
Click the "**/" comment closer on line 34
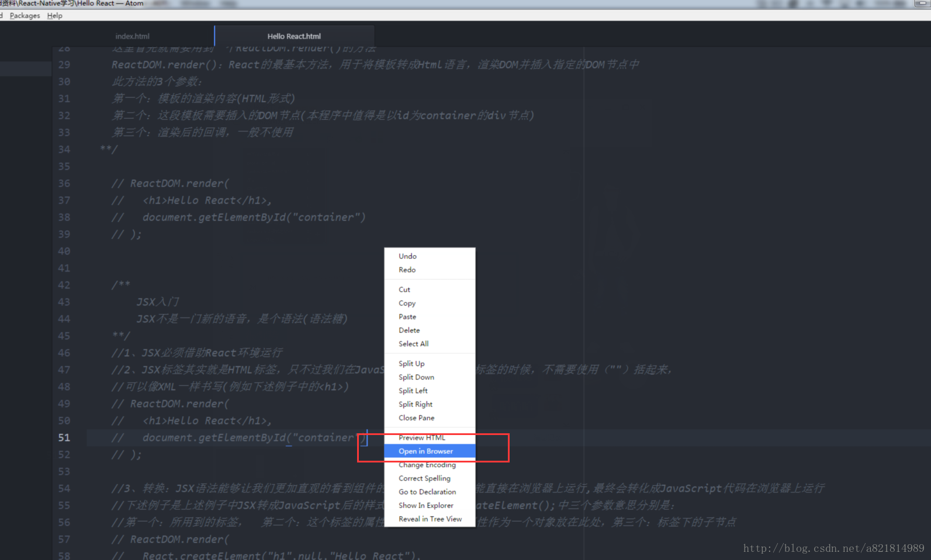tap(109, 149)
